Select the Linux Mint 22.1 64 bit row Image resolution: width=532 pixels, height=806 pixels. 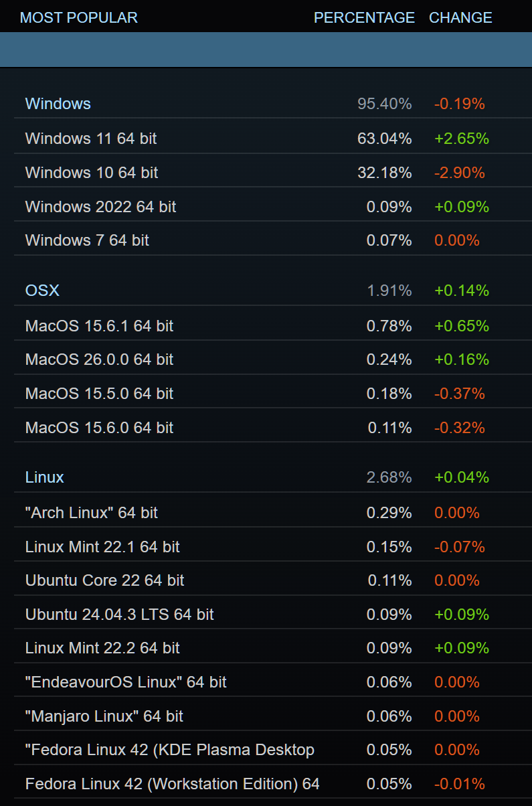pyautogui.click(x=102, y=547)
